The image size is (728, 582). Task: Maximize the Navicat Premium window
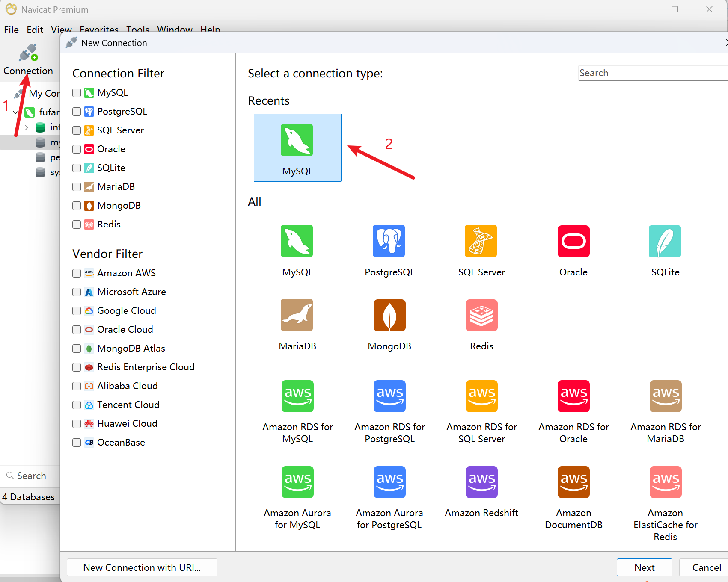(x=675, y=9)
